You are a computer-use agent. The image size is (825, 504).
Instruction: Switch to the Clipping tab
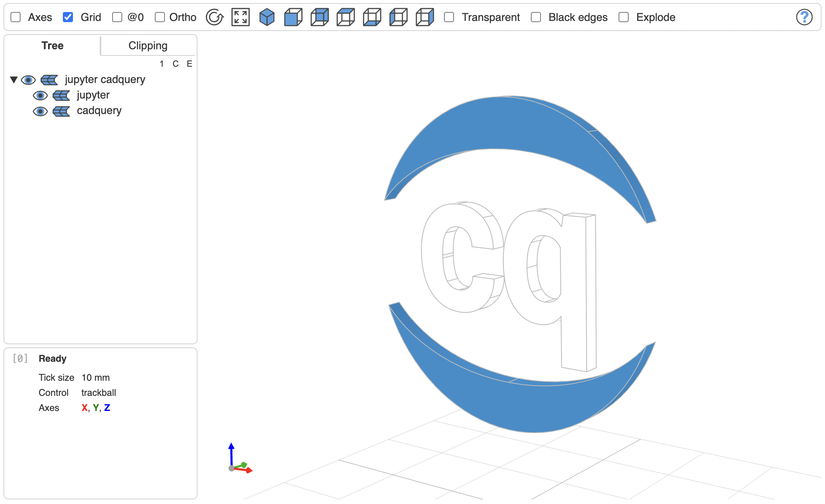[148, 46]
